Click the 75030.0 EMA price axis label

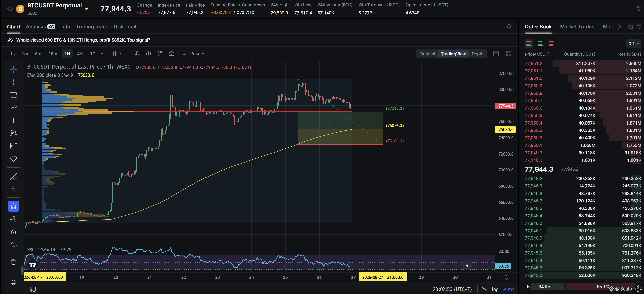[x=505, y=130]
